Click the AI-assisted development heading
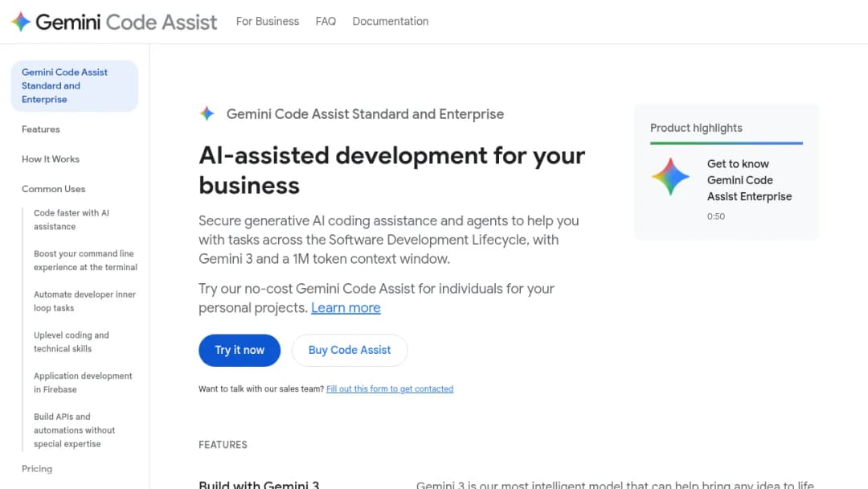Viewport: 868px width, 489px height. [x=392, y=170]
